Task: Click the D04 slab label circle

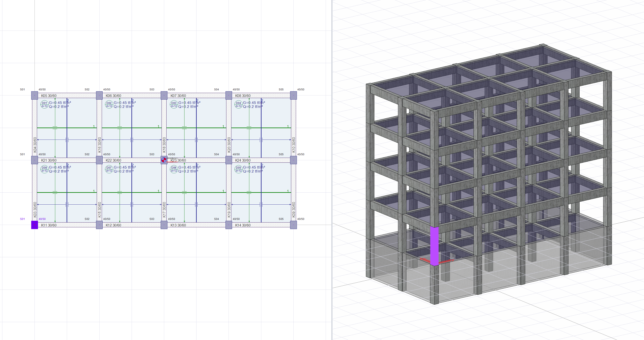Action: tap(239, 105)
